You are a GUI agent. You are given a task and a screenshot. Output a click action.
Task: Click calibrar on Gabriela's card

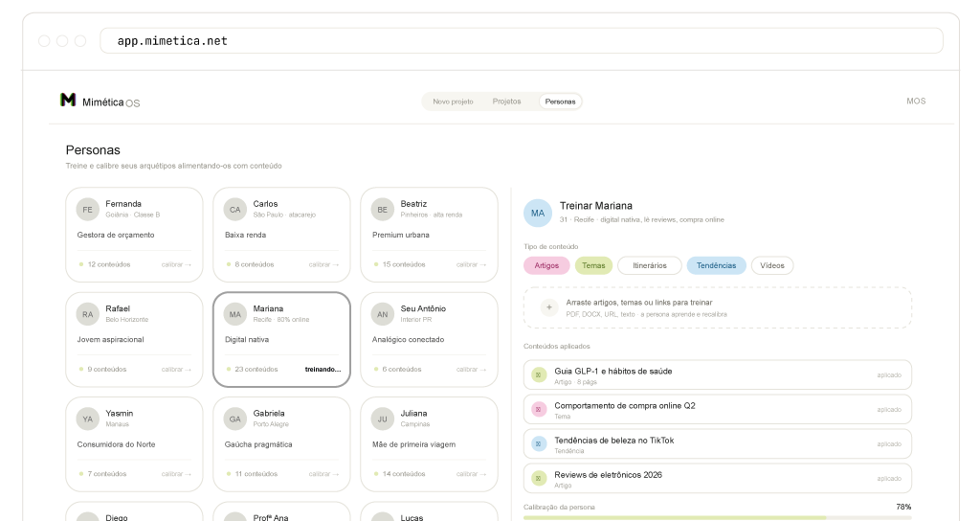323,474
